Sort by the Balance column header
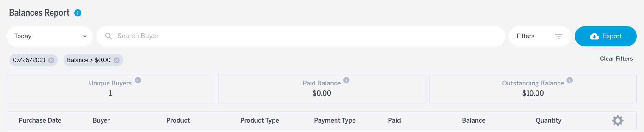The height and width of the screenshot is (132, 644). pos(474,121)
